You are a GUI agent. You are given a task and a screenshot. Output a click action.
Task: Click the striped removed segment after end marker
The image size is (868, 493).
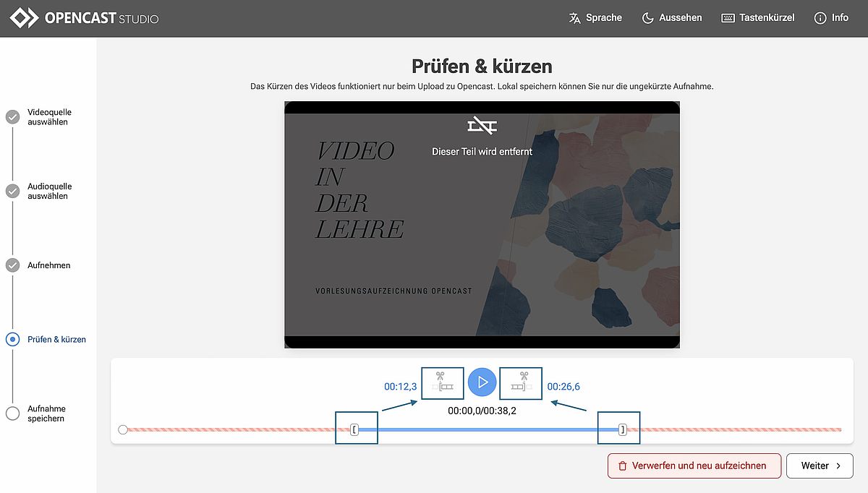(734, 429)
